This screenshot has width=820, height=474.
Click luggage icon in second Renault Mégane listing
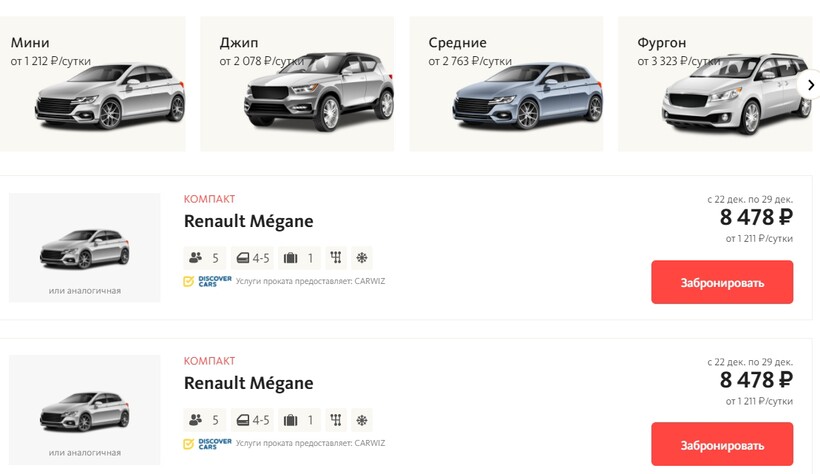click(x=291, y=420)
